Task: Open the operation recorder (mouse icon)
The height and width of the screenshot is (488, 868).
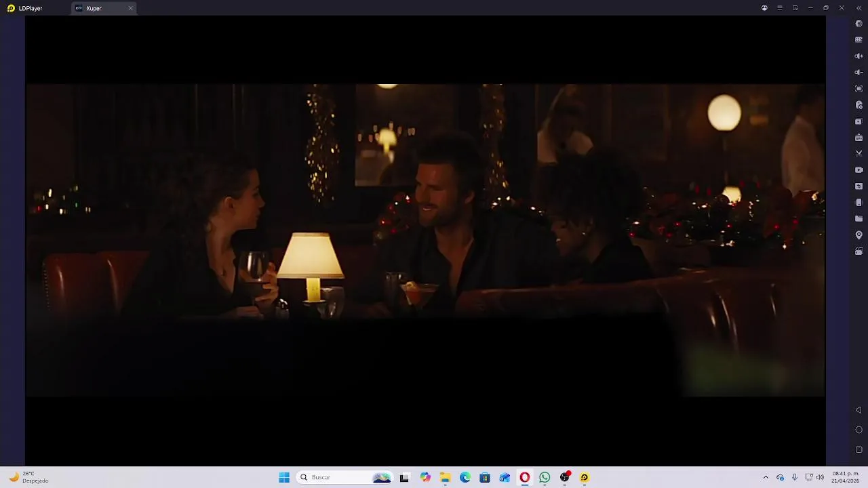Action: coord(859,105)
